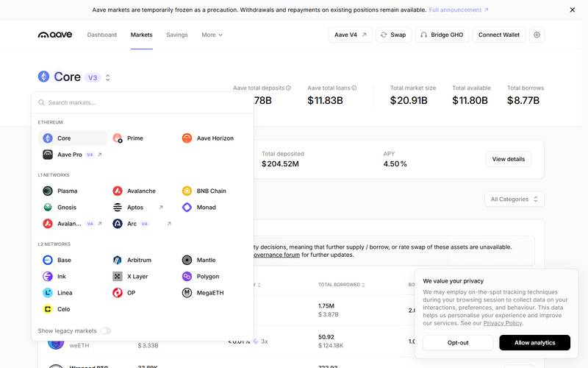
Task: Open the governance forum link
Action: tap(277, 255)
